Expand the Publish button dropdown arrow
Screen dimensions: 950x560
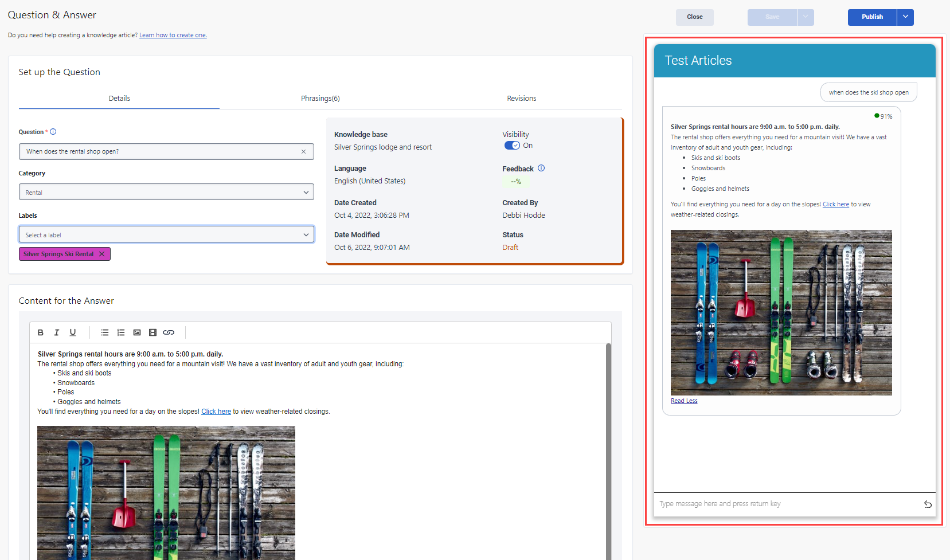point(905,17)
